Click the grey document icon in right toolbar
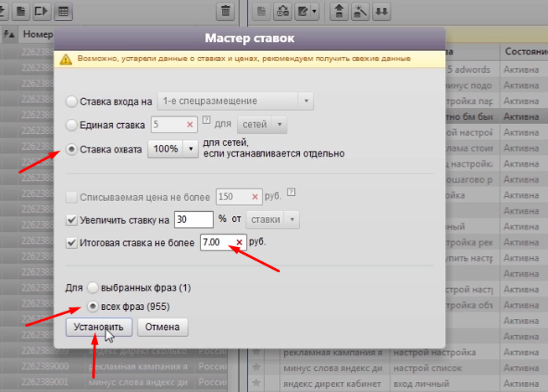Image resolution: width=548 pixels, height=392 pixels. (261, 12)
